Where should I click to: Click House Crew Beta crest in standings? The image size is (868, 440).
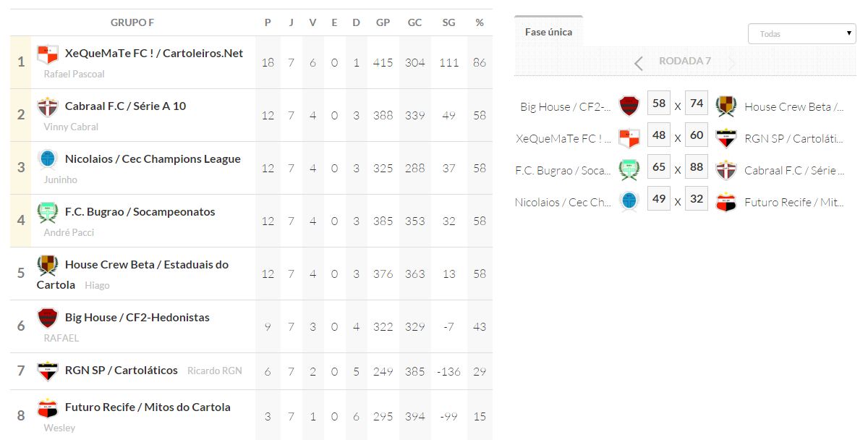point(48,266)
